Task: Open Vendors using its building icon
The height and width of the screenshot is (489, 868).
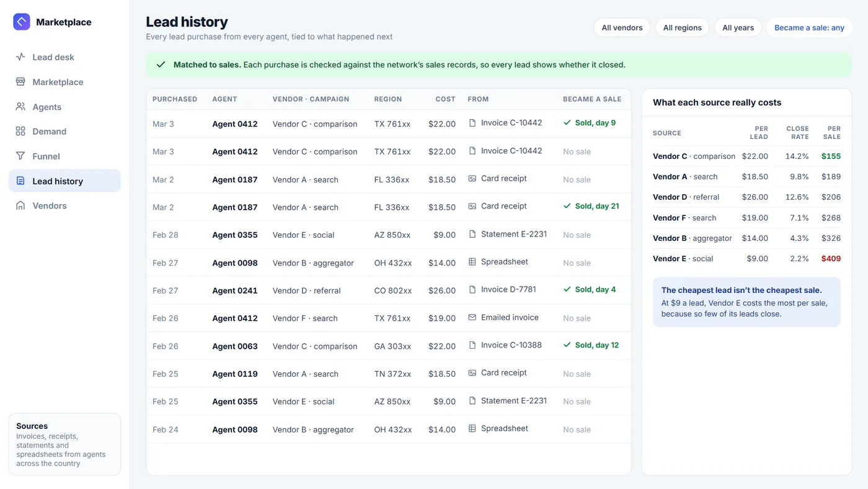Action: point(20,205)
